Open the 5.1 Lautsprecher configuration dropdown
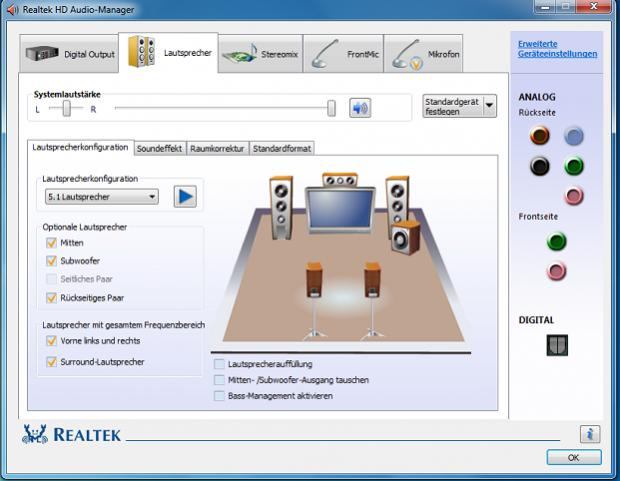Screen dimensions: 620x481 pyautogui.click(x=102, y=197)
